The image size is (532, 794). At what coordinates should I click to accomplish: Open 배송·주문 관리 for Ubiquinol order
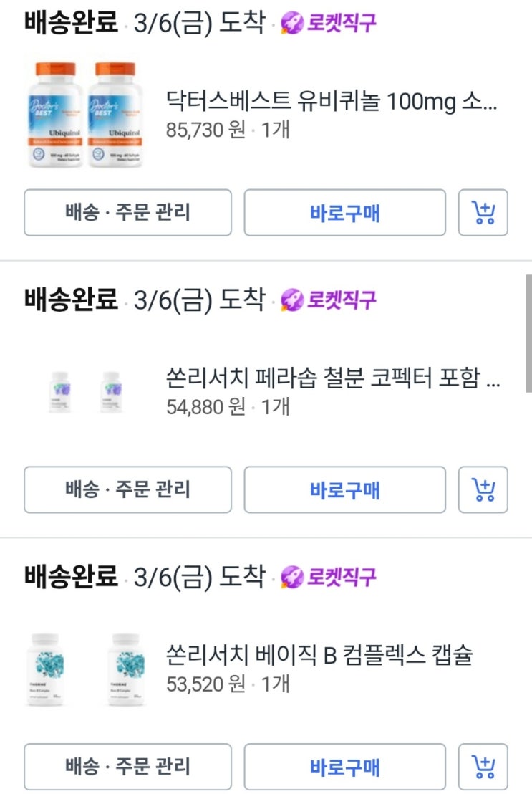(x=127, y=213)
